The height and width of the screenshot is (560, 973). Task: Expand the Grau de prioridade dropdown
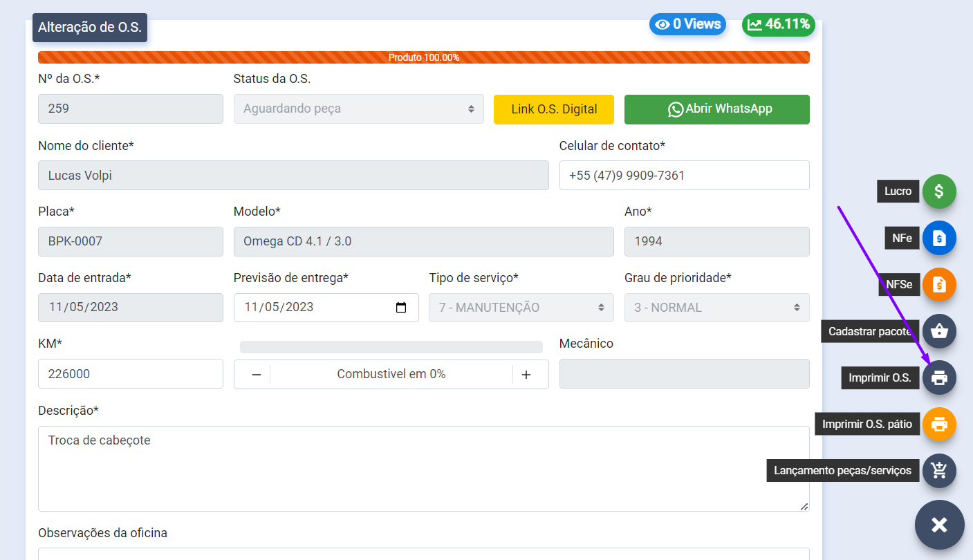[716, 308]
